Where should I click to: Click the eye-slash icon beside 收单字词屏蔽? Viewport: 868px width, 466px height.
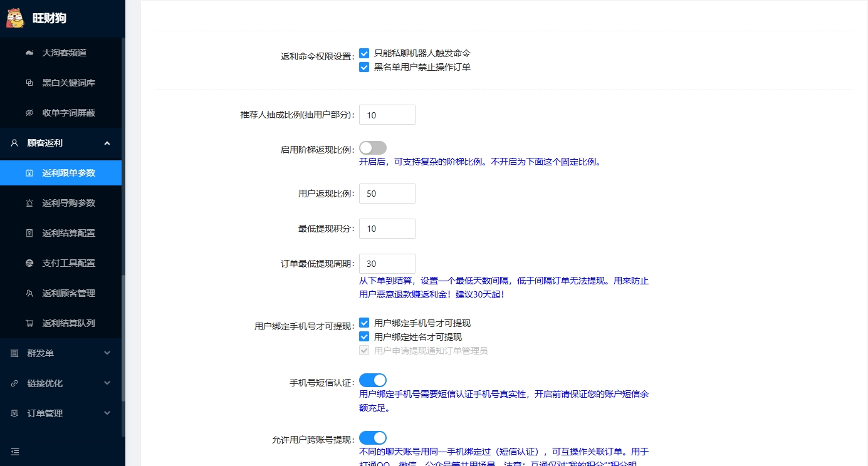[x=29, y=113]
